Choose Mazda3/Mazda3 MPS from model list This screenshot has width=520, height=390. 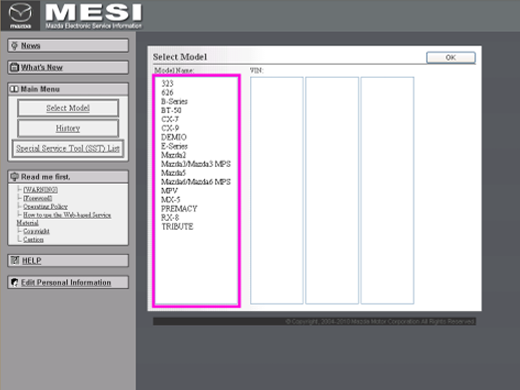(x=196, y=164)
